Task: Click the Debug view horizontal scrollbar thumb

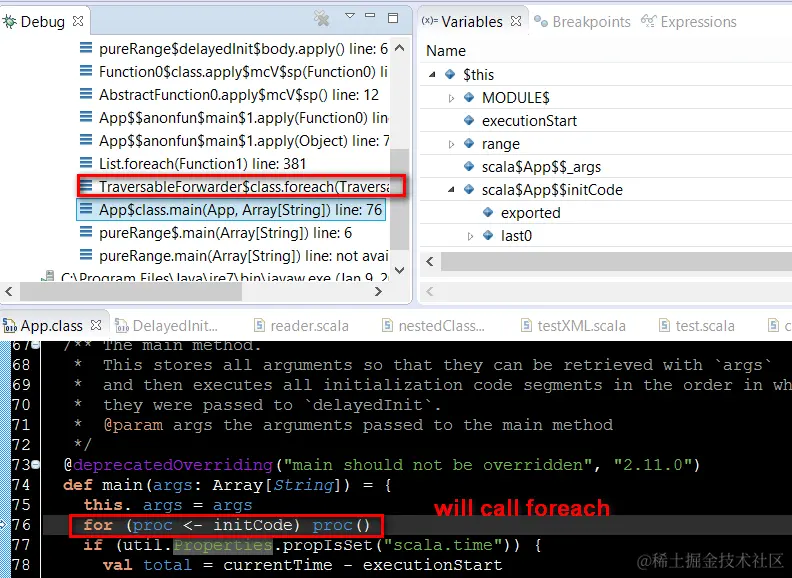Action: 130,292
